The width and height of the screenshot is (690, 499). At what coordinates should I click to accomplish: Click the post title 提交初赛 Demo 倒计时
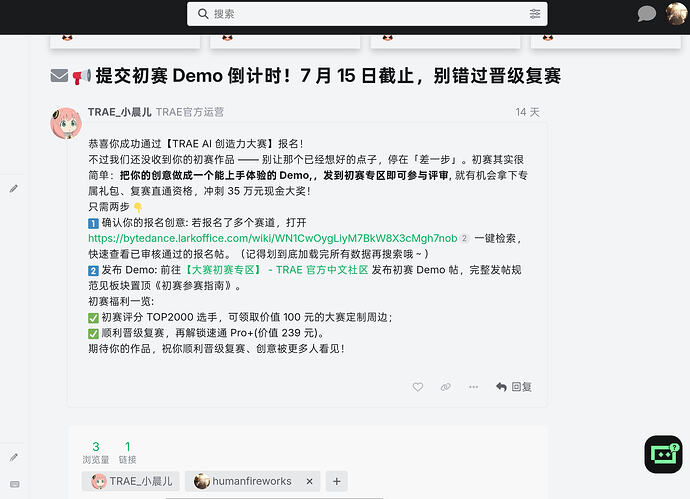click(328, 76)
